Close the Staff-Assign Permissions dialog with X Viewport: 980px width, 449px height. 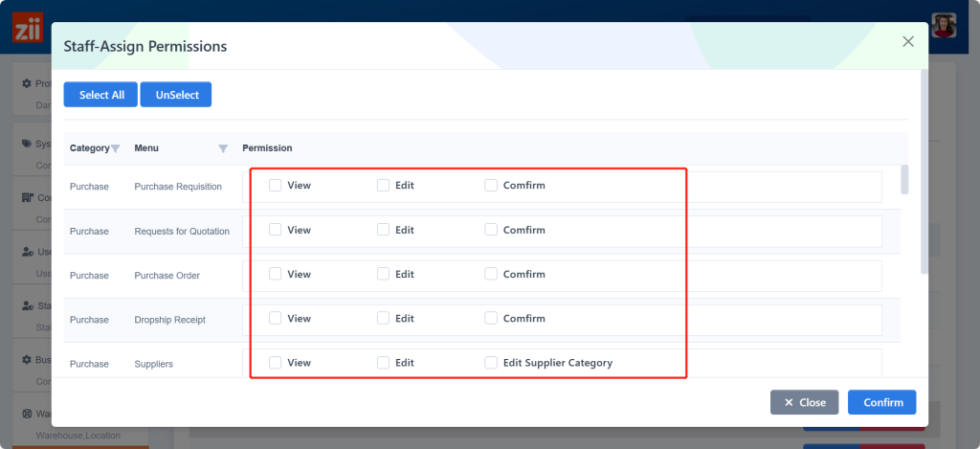[908, 41]
